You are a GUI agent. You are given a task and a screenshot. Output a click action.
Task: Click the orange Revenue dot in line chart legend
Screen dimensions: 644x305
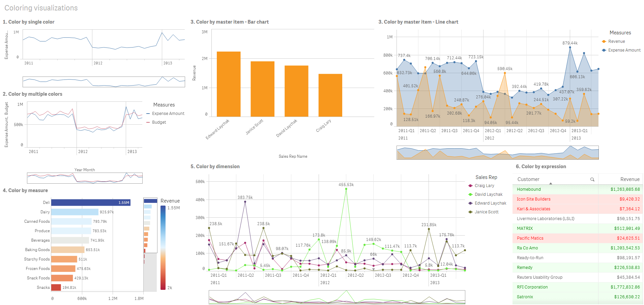tap(603, 41)
